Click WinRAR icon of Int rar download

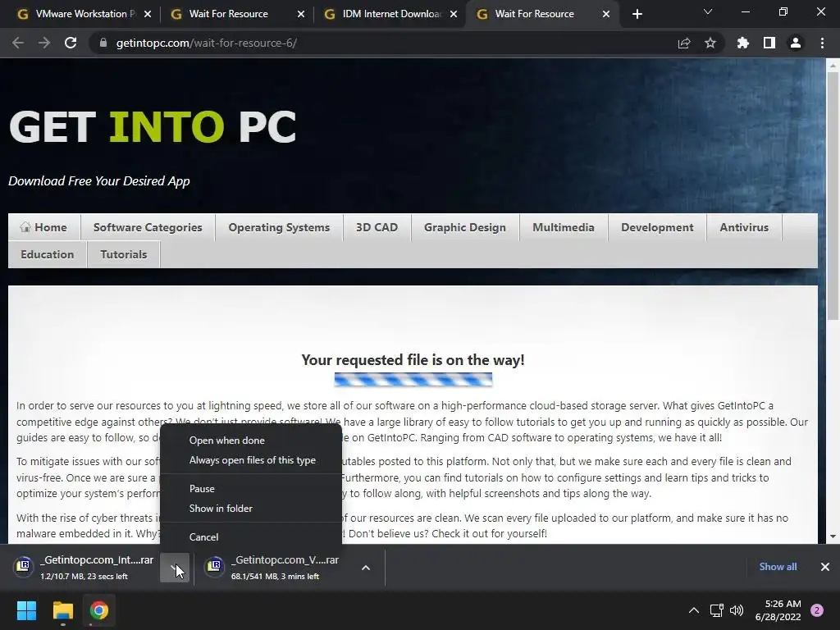tap(24, 566)
